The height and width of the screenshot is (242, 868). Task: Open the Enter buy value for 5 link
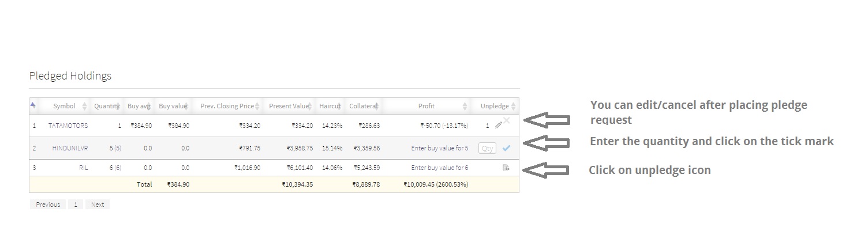(440, 148)
